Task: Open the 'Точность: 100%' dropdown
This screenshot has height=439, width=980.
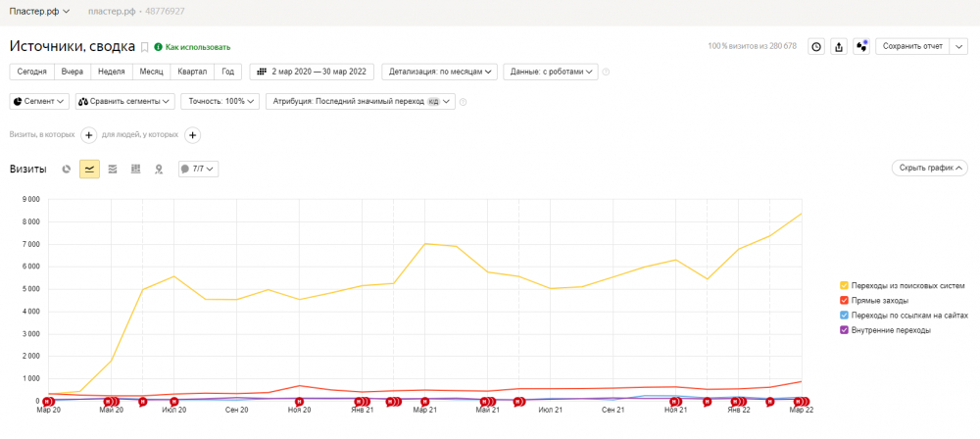Action: click(x=220, y=101)
